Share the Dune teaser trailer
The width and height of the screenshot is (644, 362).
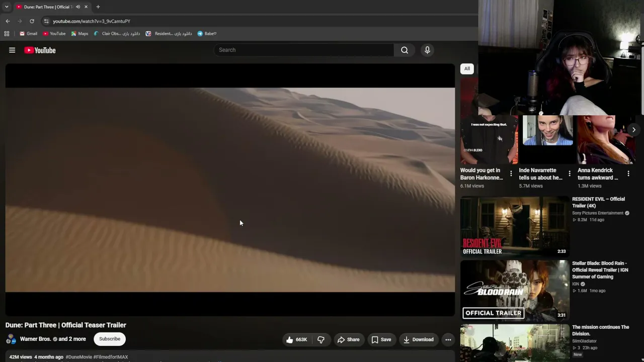348,339
